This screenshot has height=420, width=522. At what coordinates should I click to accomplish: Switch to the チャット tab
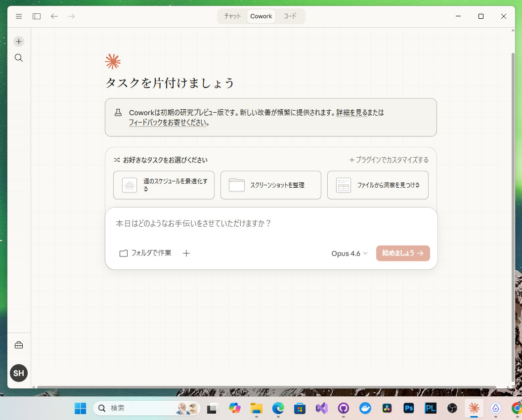232,16
